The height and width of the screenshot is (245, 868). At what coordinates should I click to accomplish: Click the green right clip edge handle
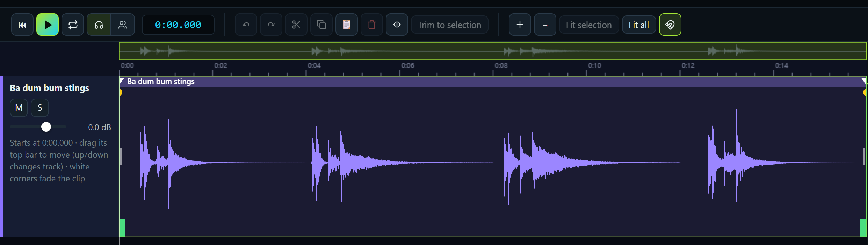click(x=863, y=228)
